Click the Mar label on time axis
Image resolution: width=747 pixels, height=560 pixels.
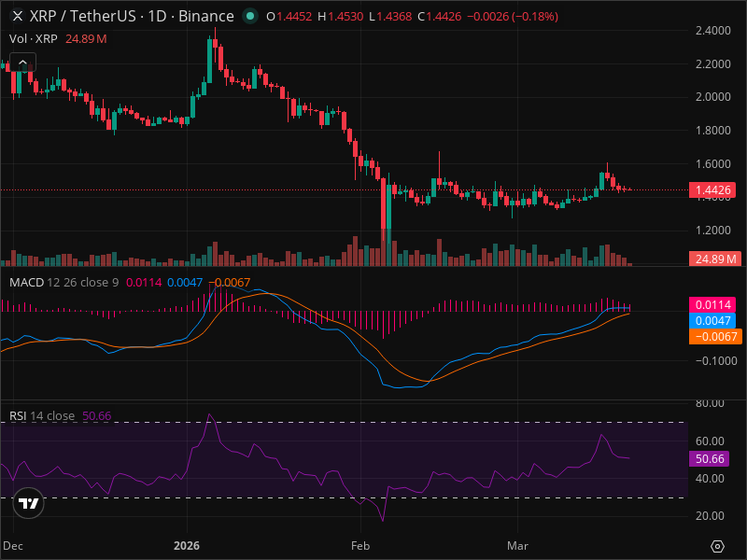pos(517,546)
